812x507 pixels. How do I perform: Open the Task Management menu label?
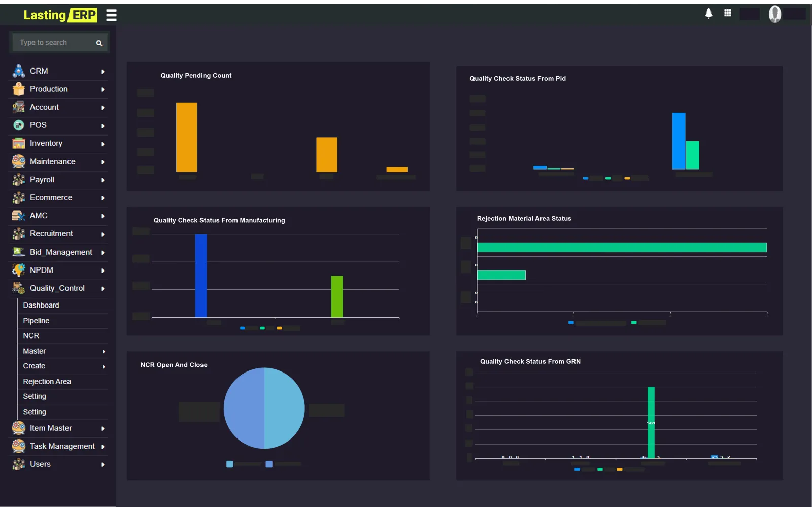62,446
